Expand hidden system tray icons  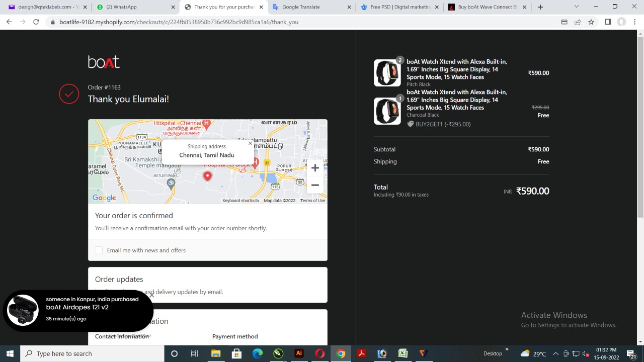coord(555,353)
